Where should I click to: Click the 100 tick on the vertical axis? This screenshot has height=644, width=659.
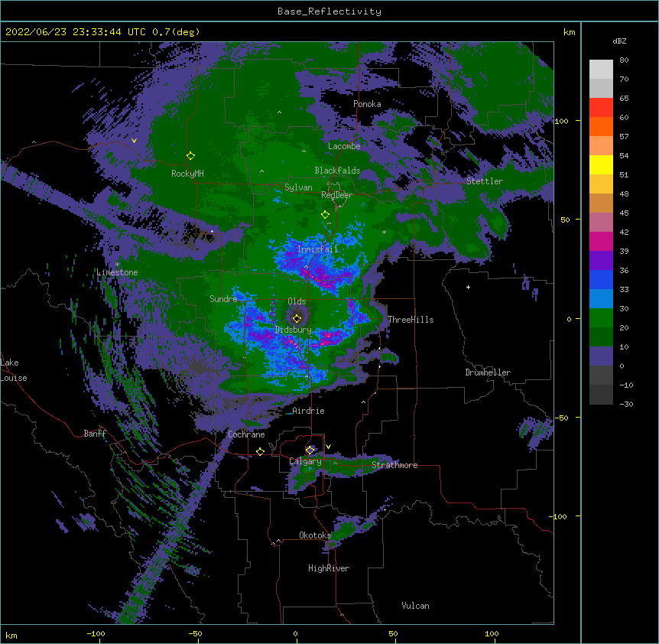(x=561, y=121)
